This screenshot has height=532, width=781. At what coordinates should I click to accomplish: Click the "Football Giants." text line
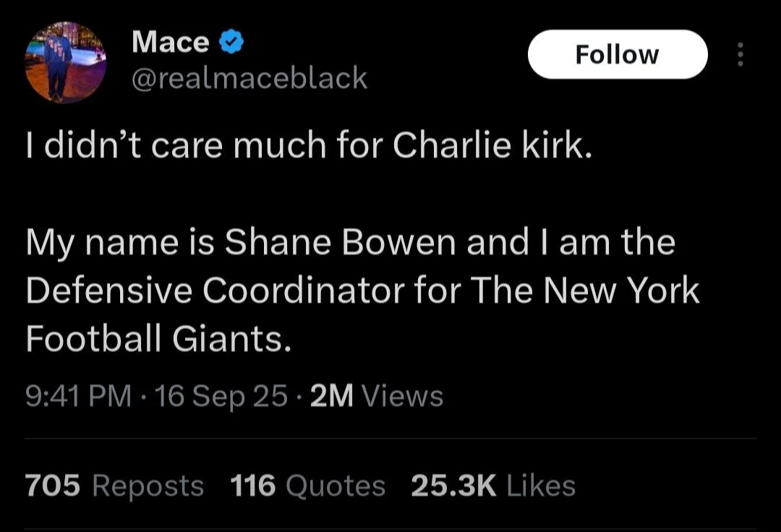(158, 338)
